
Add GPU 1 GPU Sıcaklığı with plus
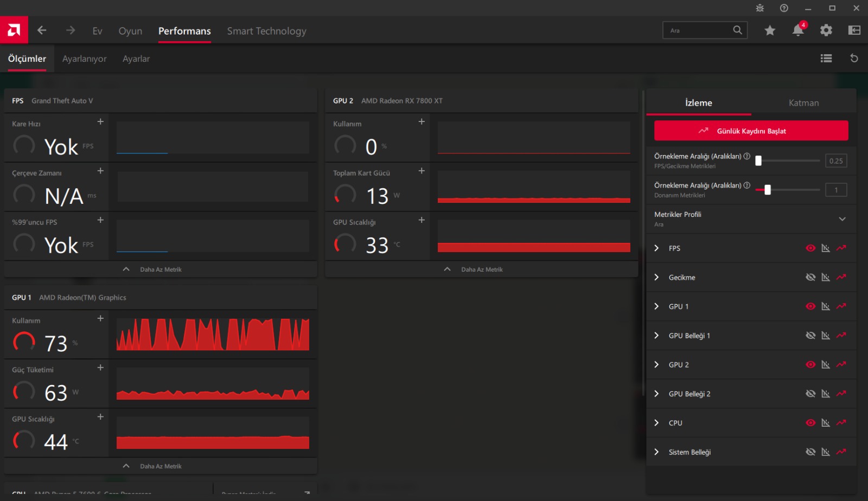point(100,417)
